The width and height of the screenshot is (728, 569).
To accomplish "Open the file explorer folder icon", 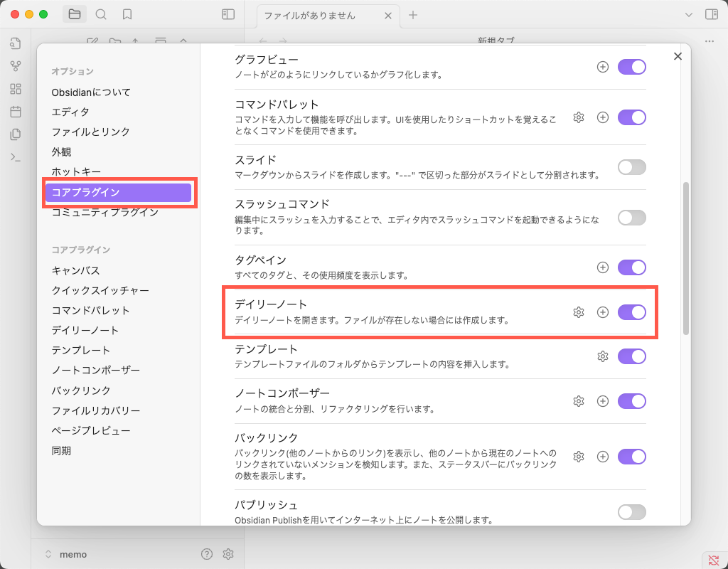I will coord(74,14).
